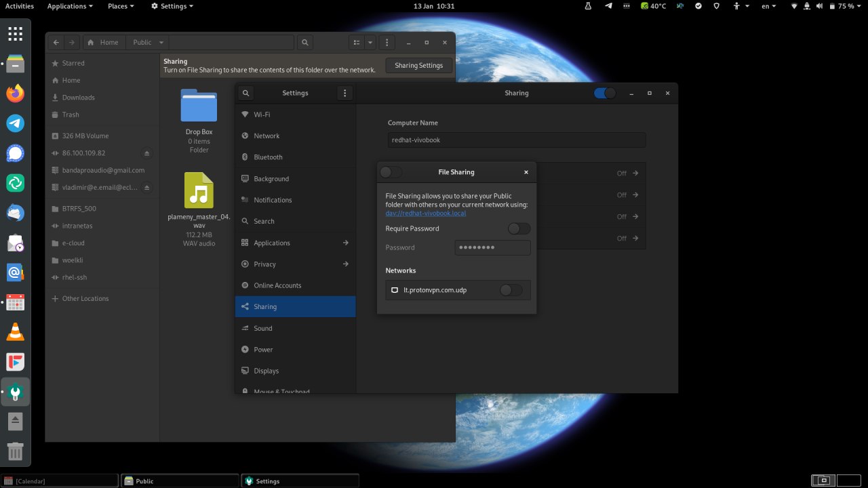Click Activities in the top bar
The width and height of the screenshot is (868, 488).
pos(20,6)
